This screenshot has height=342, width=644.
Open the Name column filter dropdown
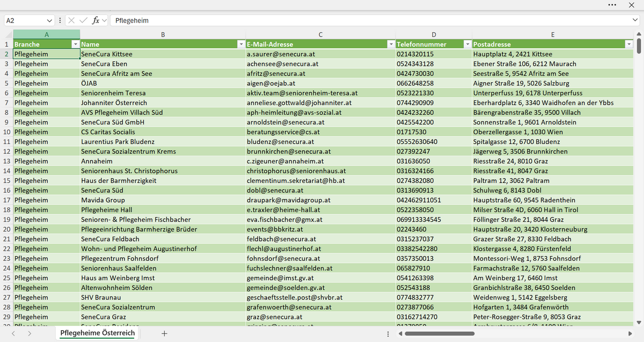[x=241, y=44]
